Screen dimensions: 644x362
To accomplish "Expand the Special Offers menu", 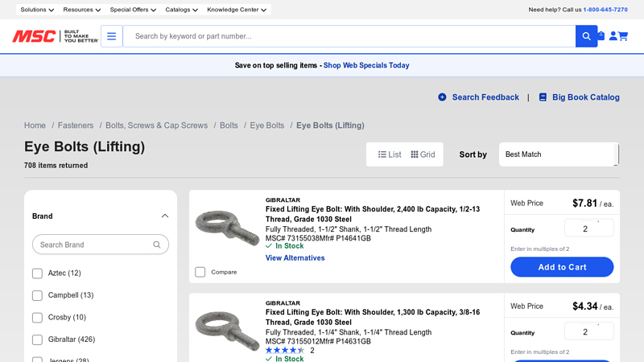I will (133, 10).
